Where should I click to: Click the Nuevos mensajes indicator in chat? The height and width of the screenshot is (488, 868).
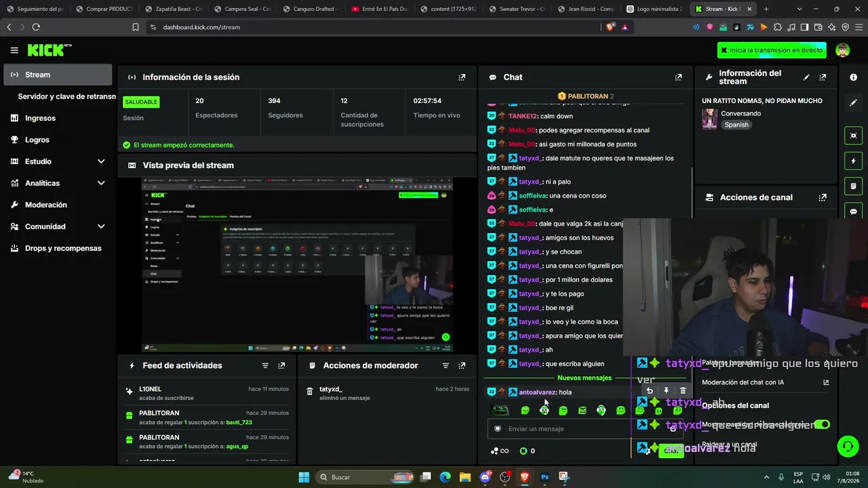585,378
